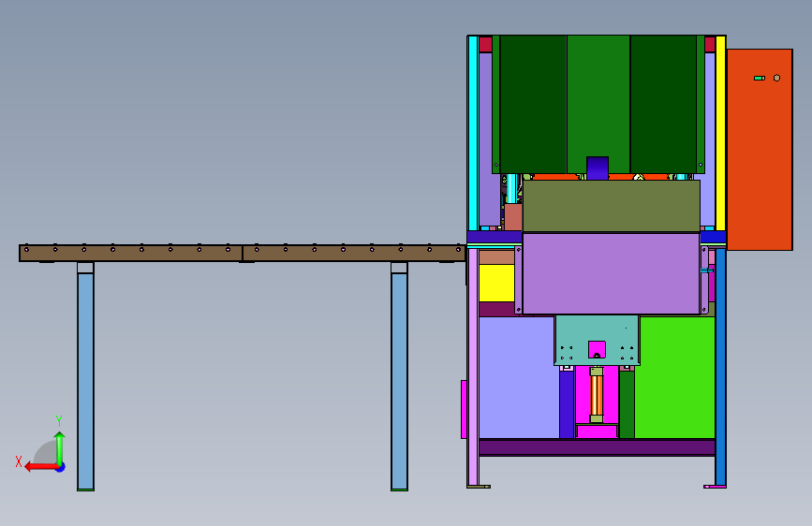Select the magenta box on machine's left edge

click(x=464, y=410)
